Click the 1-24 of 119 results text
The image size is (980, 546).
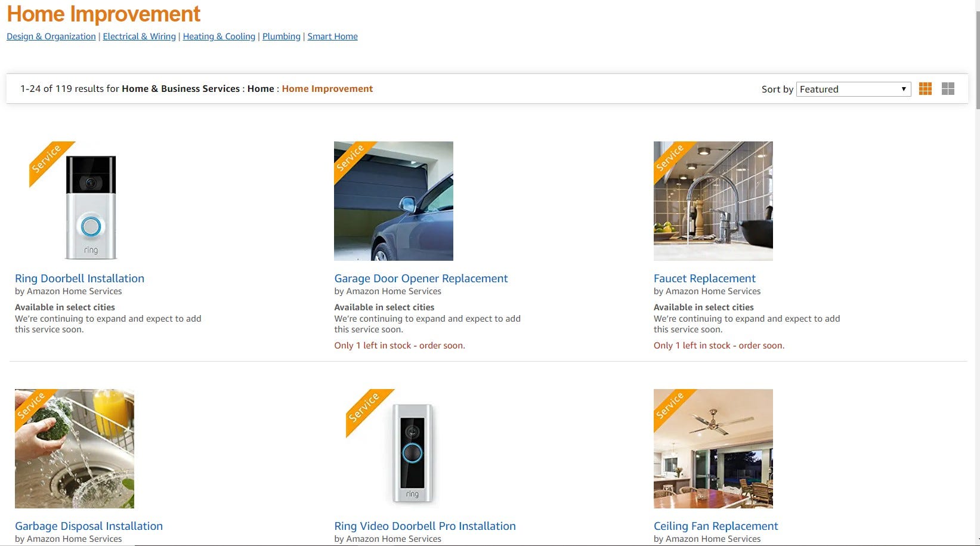pyautogui.click(x=70, y=88)
